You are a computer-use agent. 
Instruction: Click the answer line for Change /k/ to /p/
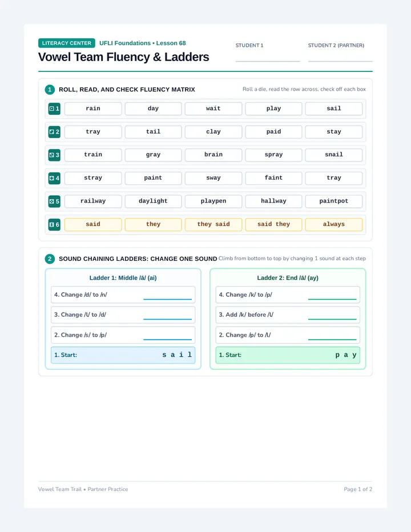(332, 299)
